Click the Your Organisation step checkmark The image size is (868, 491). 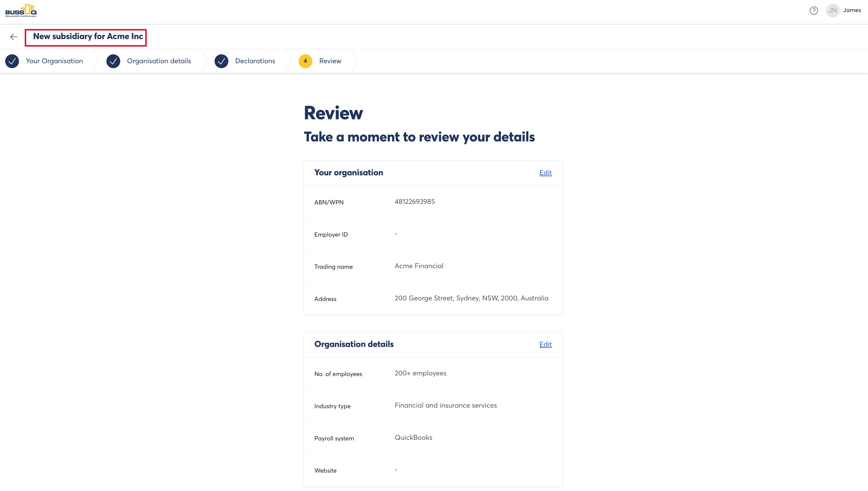click(12, 61)
